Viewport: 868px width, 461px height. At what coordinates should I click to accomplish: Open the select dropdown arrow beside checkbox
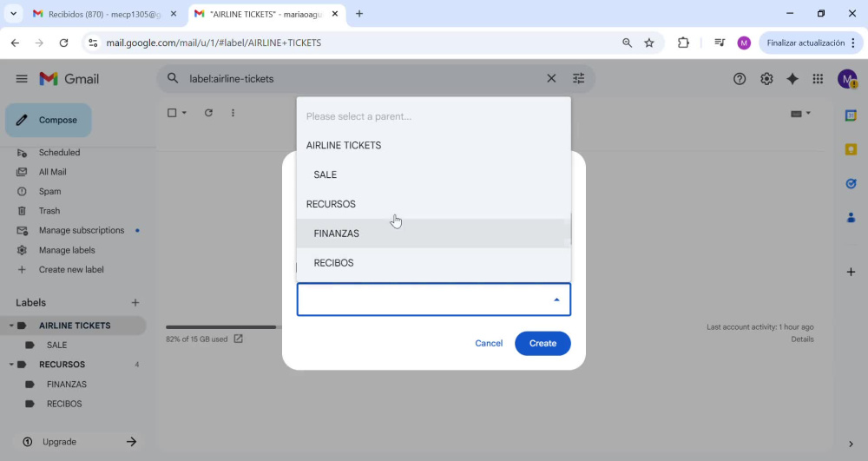(184, 113)
